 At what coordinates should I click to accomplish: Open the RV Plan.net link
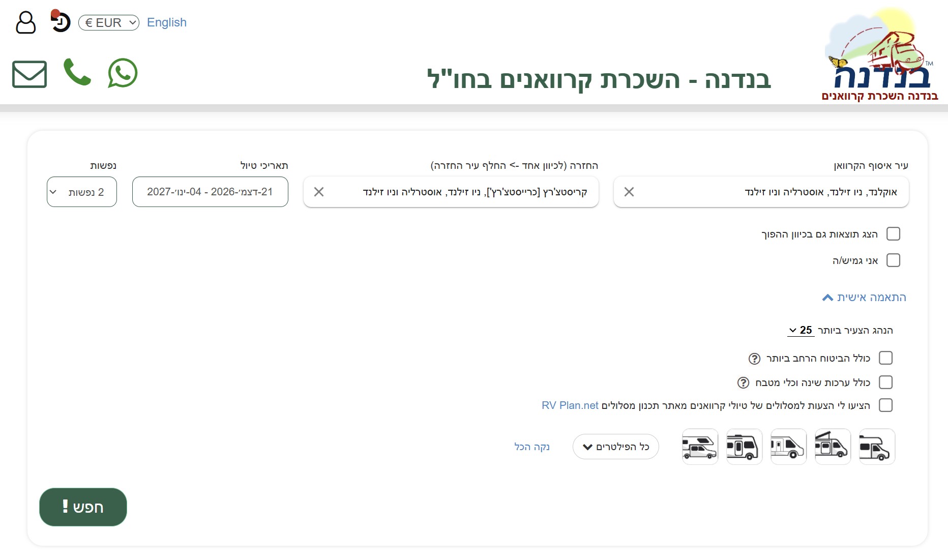[570, 405]
